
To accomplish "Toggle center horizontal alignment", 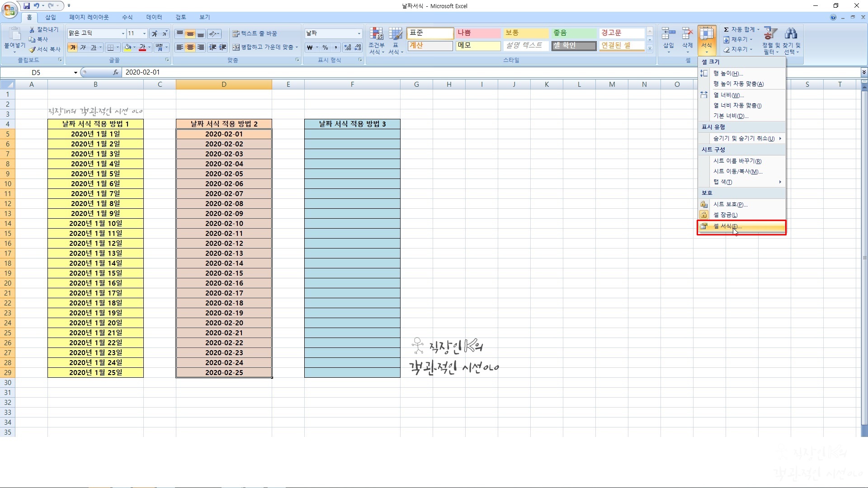I will (x=190, y=47).
